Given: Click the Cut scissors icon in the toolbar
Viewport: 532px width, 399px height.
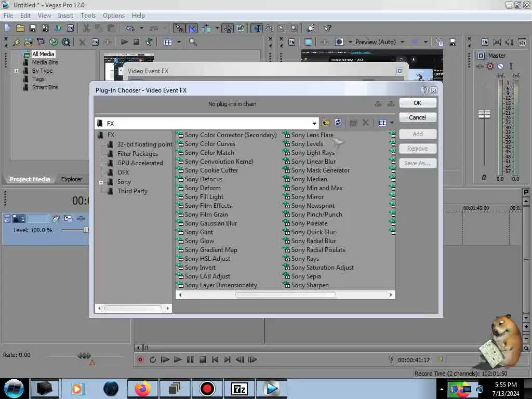Looking at the screenshot, I should pyautogui.click(x=87, y=28).
